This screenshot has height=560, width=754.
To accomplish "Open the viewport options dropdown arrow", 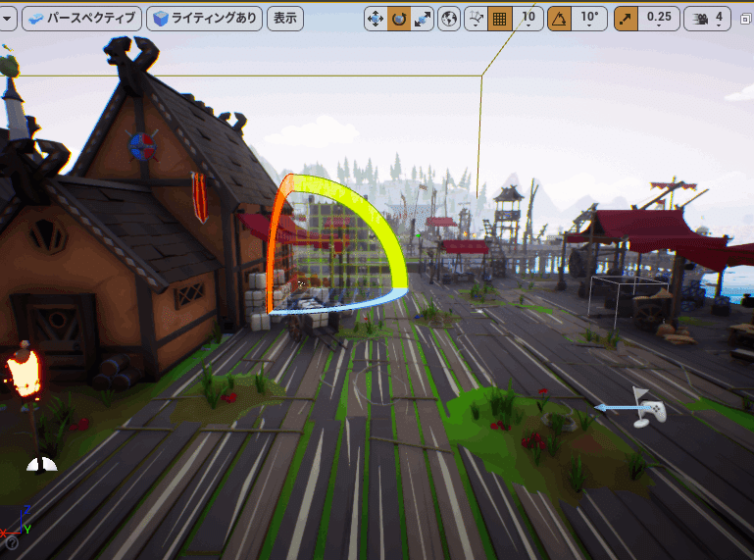I will 7,19.
